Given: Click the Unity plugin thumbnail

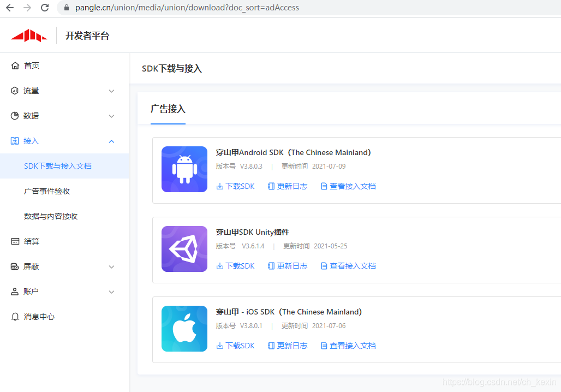Looking at the screenshot, I should pos(184,249).
